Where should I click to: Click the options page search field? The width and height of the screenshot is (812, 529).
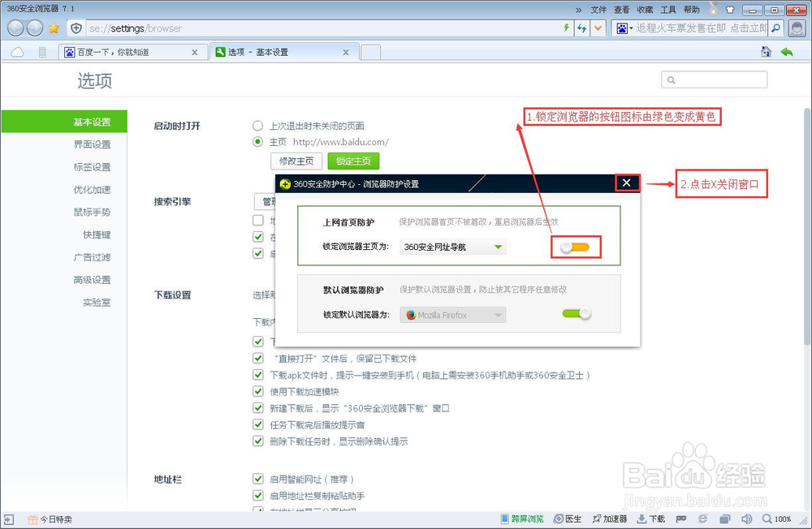714,80
